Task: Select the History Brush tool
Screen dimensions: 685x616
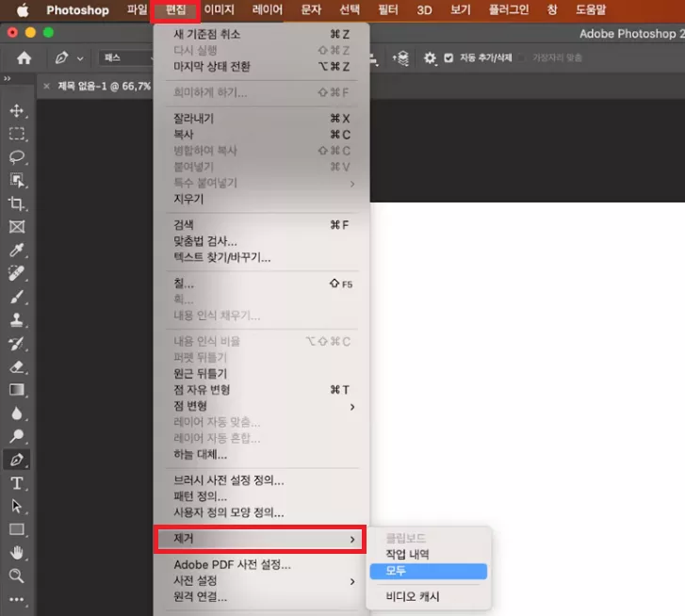Action: click(17, 344)
